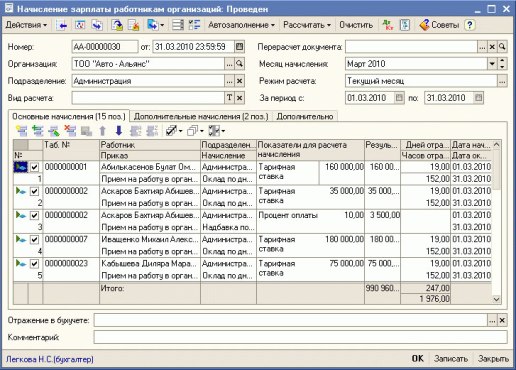Click the Легкова Н.С. (бухгалтер) link
Image resolution: width=516 pixels, height=370 pixels.
[x=50, y=359]
